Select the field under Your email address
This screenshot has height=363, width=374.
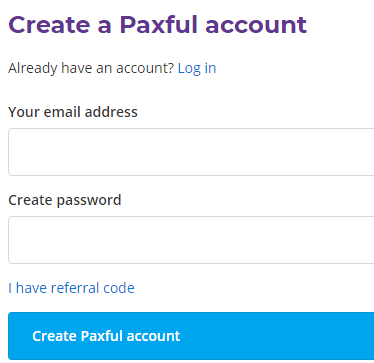[x=191, y=152]
